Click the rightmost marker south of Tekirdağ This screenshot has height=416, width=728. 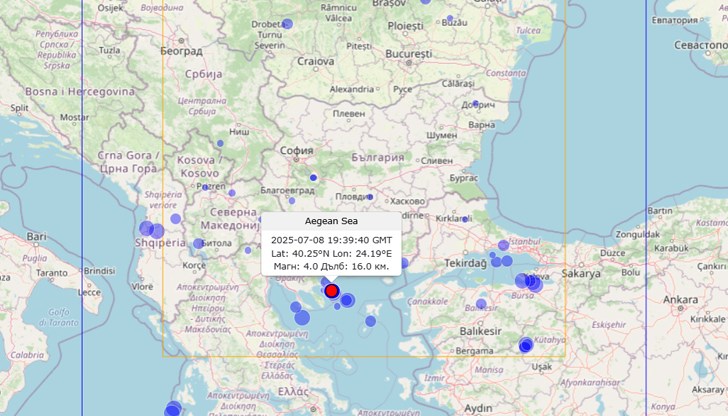pyautogui.click(x=507, y=261)
